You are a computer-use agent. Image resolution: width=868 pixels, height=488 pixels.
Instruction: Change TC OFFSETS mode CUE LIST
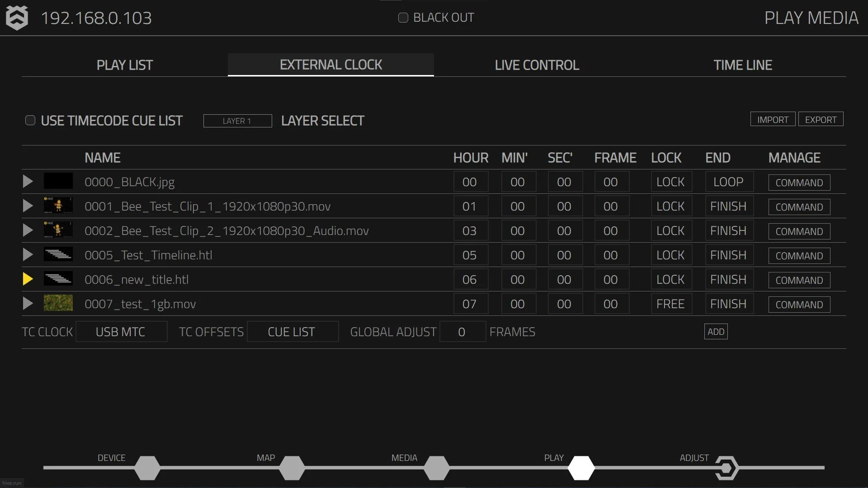pyautogui.click(x=292, y=332)
